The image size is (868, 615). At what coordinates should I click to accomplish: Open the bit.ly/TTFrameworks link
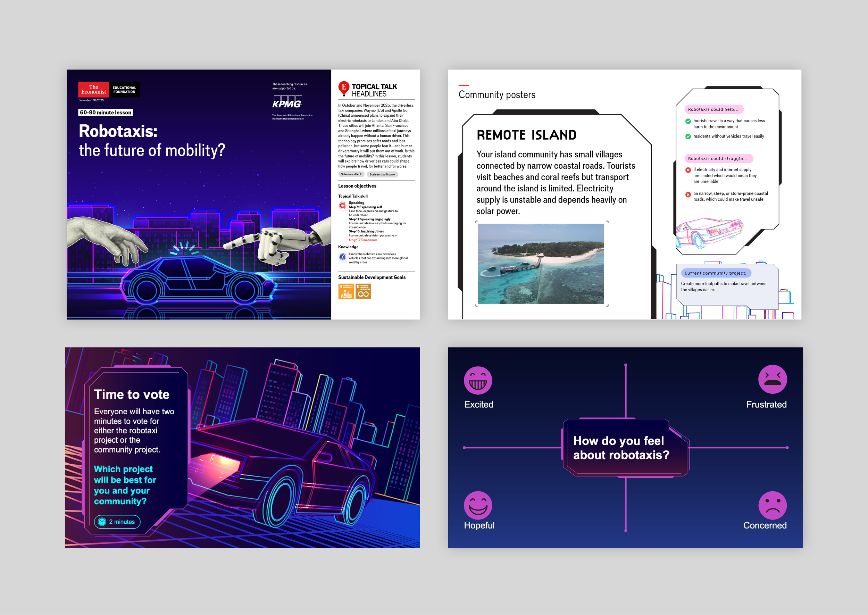coord(362,240)
